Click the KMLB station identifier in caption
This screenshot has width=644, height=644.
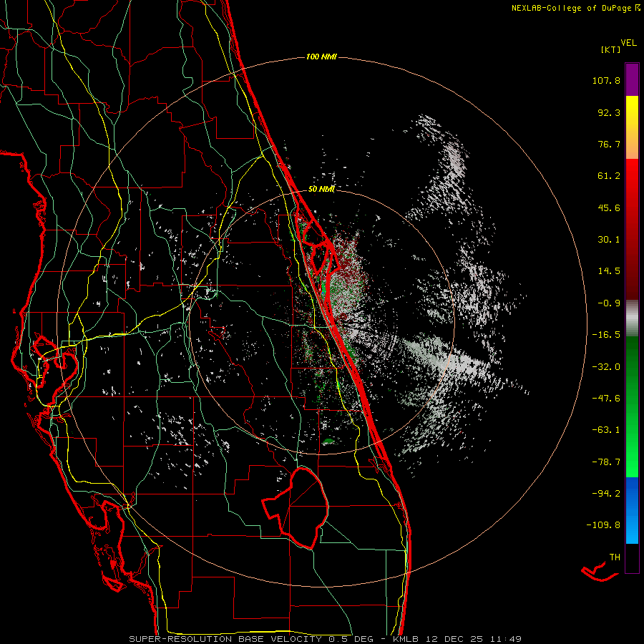tap(406, 639)
